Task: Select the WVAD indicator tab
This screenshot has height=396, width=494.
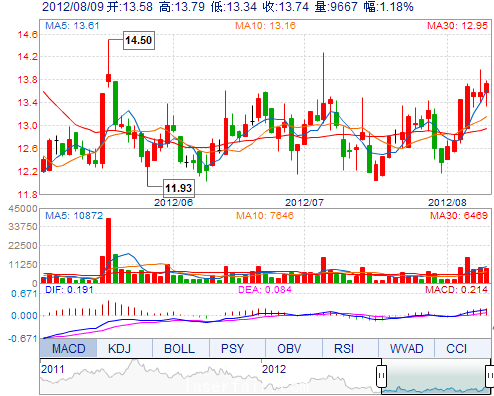Action: point(406,348)
